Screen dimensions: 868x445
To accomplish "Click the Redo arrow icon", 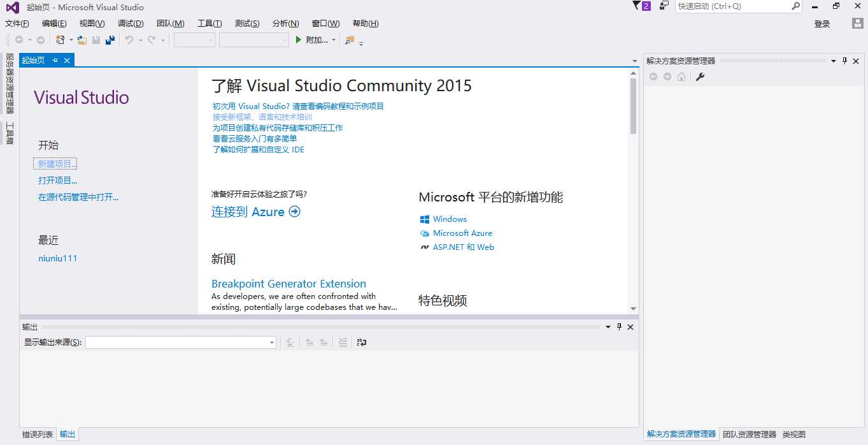I will click(152, 40).
